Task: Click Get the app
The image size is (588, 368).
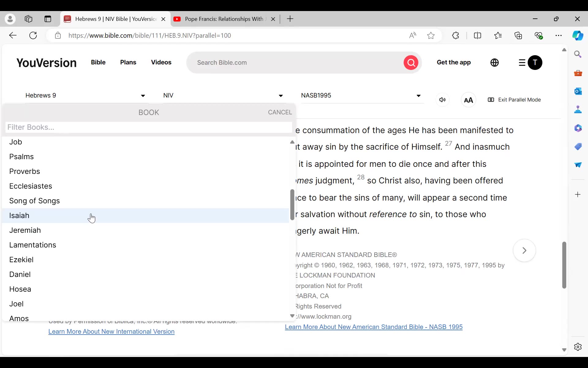Action: 454,62
